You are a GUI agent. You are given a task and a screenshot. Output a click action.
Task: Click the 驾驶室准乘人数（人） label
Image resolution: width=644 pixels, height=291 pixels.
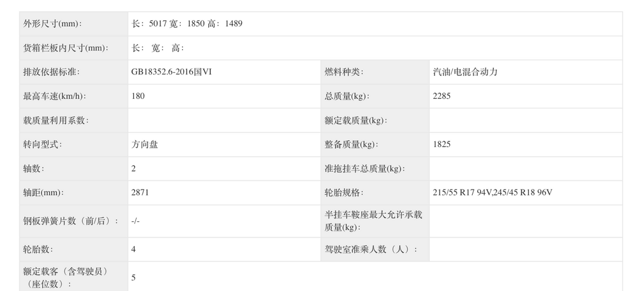pos(371,250)
